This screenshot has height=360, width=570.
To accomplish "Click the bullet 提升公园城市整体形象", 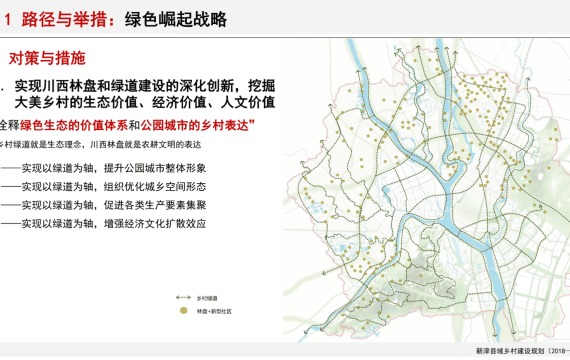I will (x=155, y=168).
